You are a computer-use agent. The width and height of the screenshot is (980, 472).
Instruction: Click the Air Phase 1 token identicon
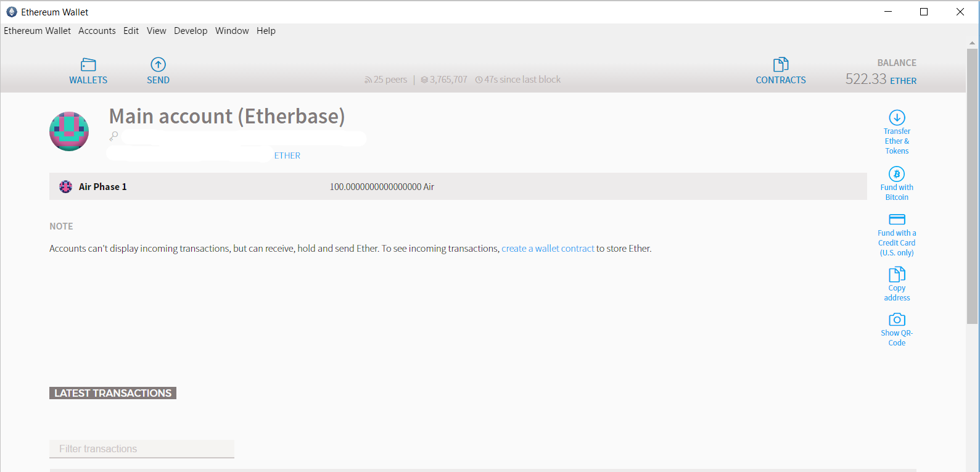[65, 186]
